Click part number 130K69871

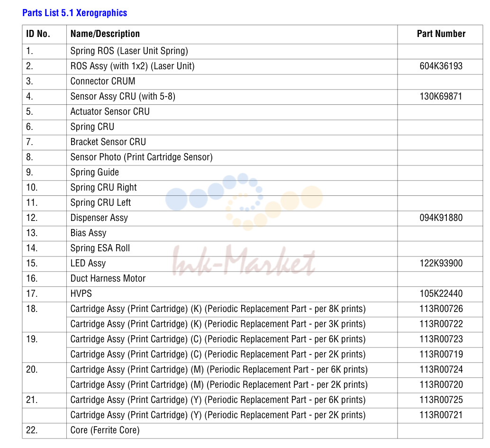pyautogui.click(x=441, y=97)
